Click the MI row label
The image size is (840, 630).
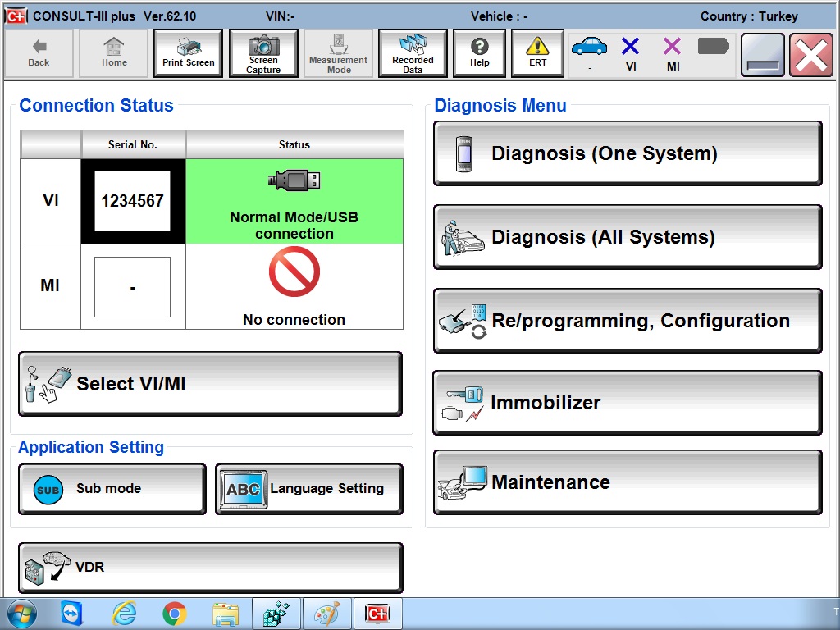(x=50, y=285)
